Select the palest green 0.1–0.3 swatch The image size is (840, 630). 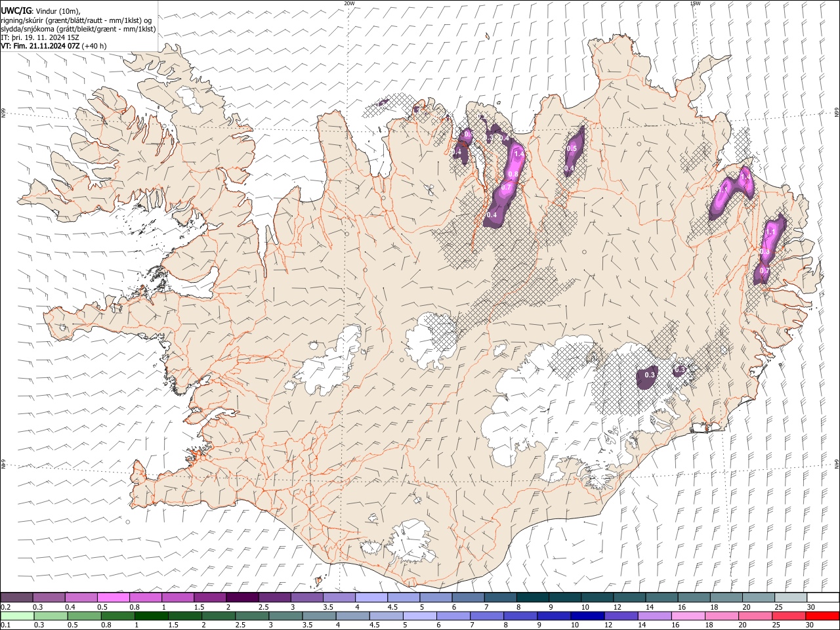pyautogui.click(x=17, y=616)
